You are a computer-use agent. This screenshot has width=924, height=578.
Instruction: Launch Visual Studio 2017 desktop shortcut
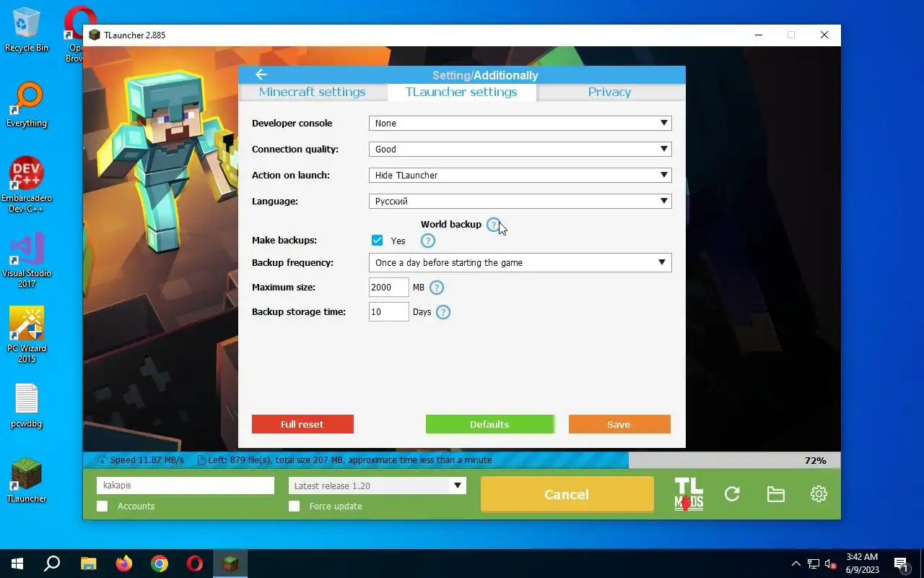pos(27,260)
